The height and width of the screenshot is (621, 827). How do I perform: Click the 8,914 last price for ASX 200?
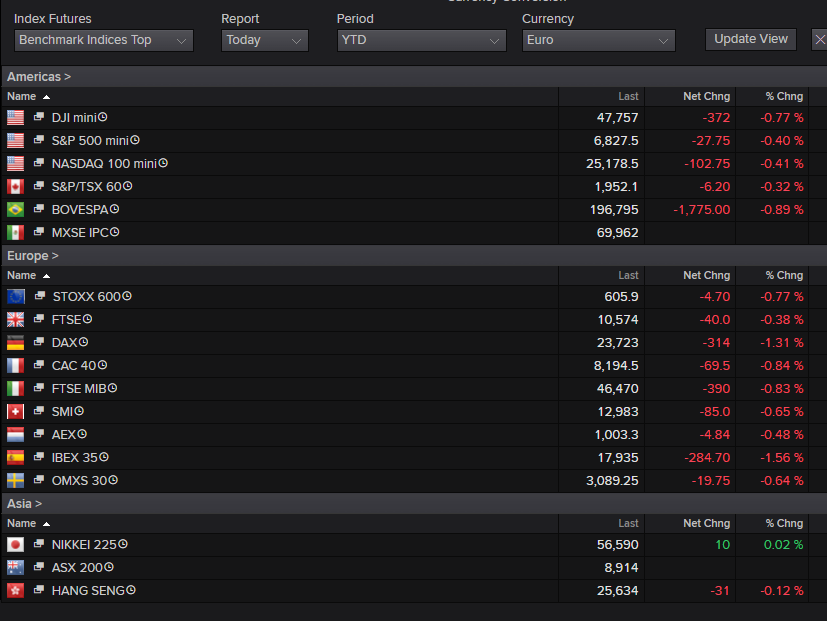(621, 568)
